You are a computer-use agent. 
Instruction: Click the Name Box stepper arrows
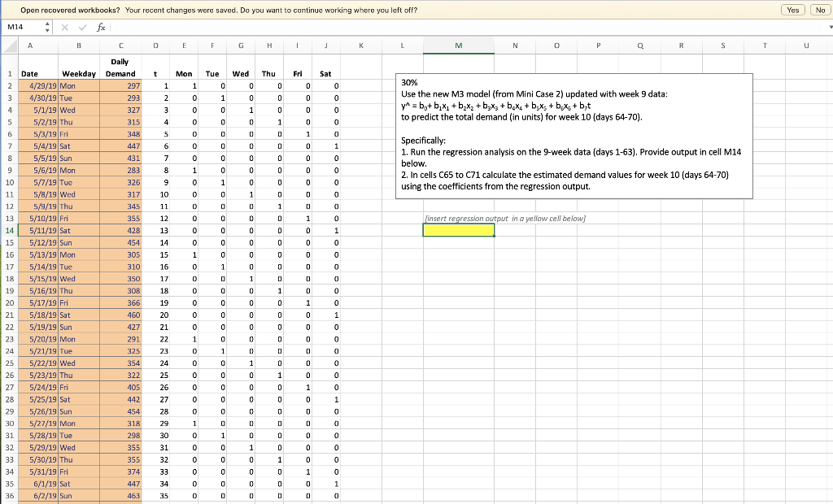(48, 27)
